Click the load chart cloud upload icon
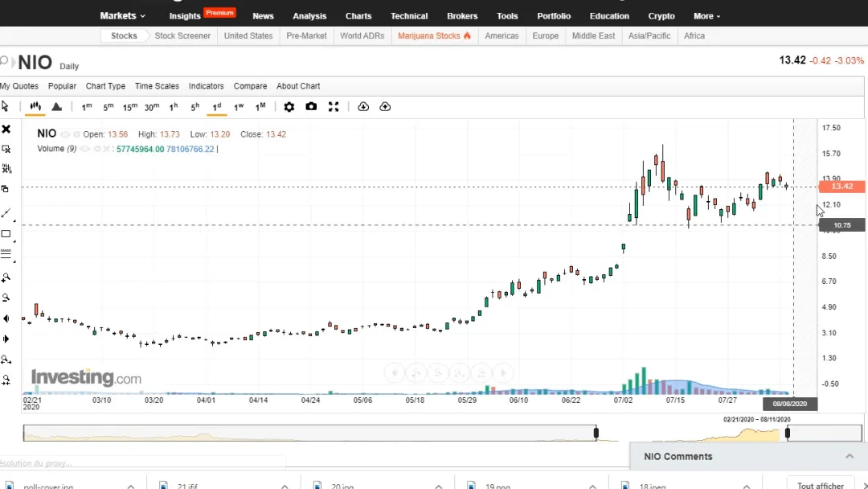Image resolution: width=868 pixels, height=489 pixels. click(385, 107)
